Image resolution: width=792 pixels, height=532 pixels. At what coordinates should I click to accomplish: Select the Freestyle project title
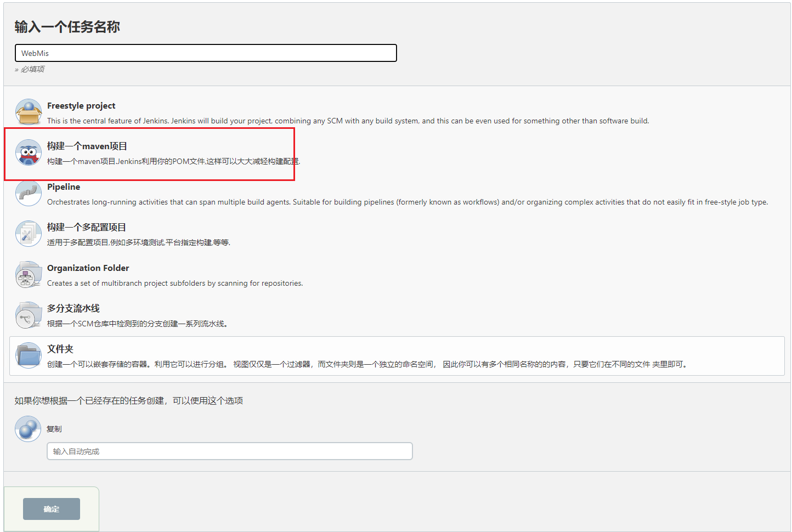pyautogui.click(x=81, y=106)
